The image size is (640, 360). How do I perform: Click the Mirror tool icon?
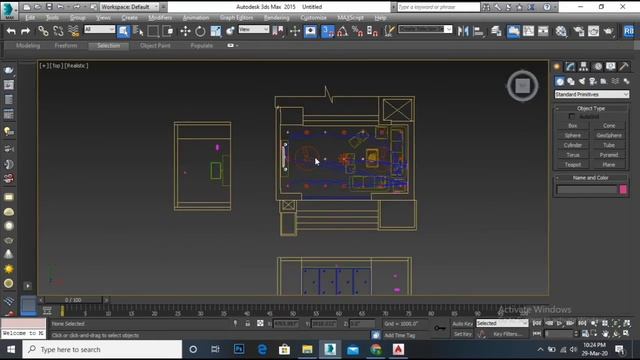click(x=463, y=31)
